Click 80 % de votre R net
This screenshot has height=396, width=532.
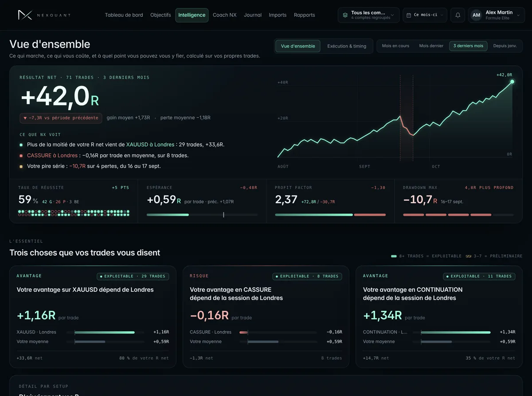click(x=144, y=358)
